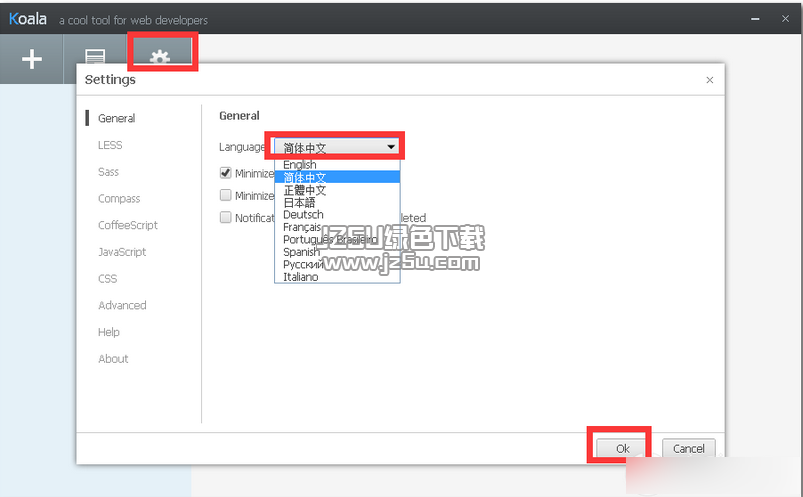Close the Koala application window
The height and width of the screenshot is (497, 803).
786,18
